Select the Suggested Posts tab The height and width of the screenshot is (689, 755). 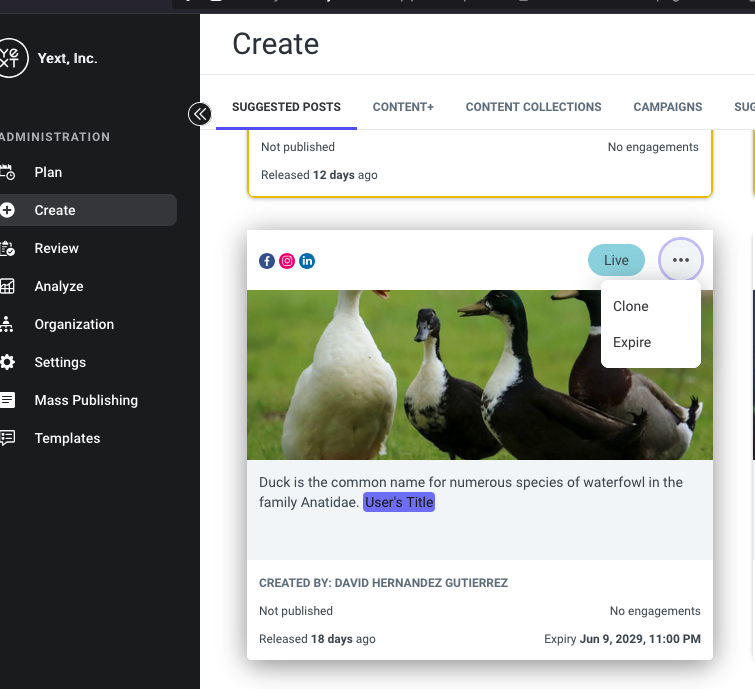point(286,107)
